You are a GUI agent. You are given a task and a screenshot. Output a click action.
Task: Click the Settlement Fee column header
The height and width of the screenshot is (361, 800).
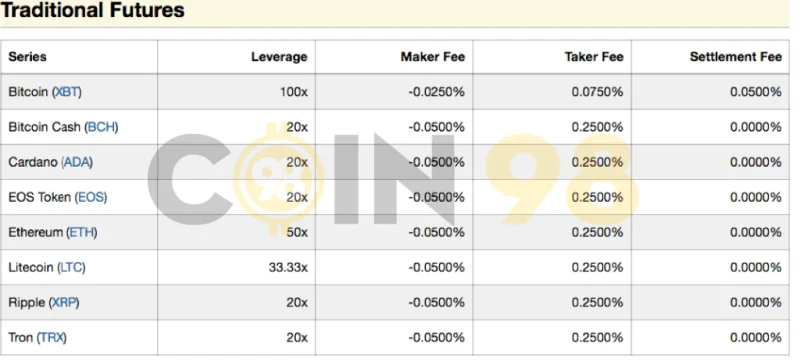point(736,57)
